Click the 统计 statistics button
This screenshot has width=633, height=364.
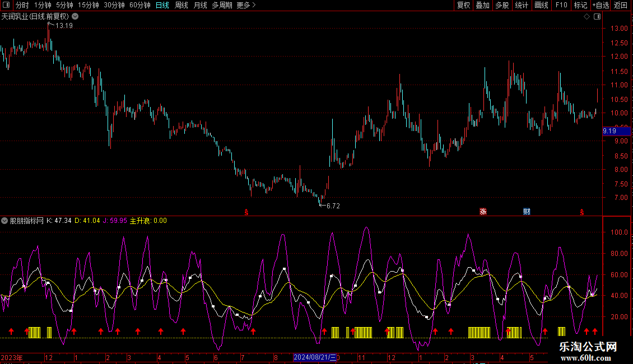tap(522, 5)
